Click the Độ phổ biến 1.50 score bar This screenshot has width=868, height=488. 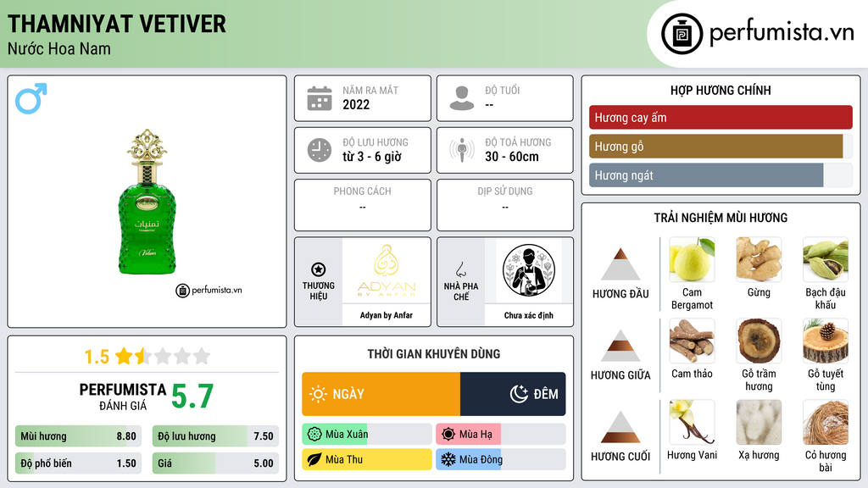(78, 463)
